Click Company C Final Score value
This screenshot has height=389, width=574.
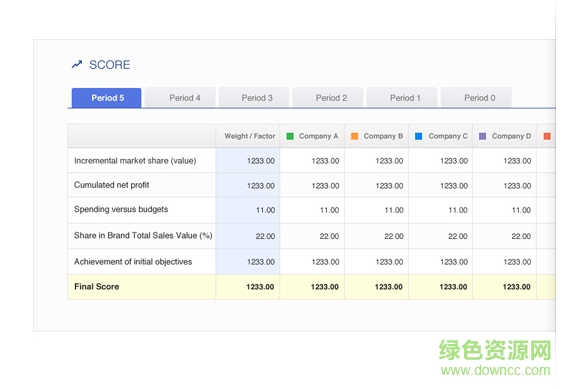(453, 287)
